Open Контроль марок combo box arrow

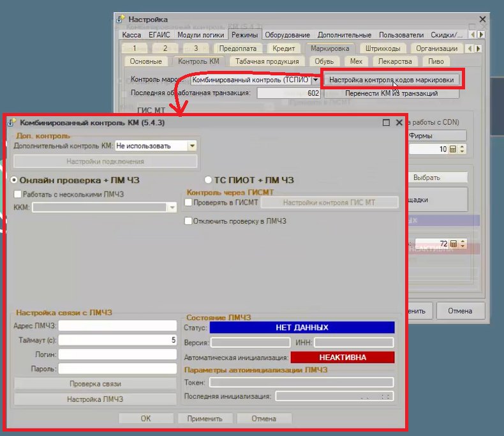(x=315, y=80)
